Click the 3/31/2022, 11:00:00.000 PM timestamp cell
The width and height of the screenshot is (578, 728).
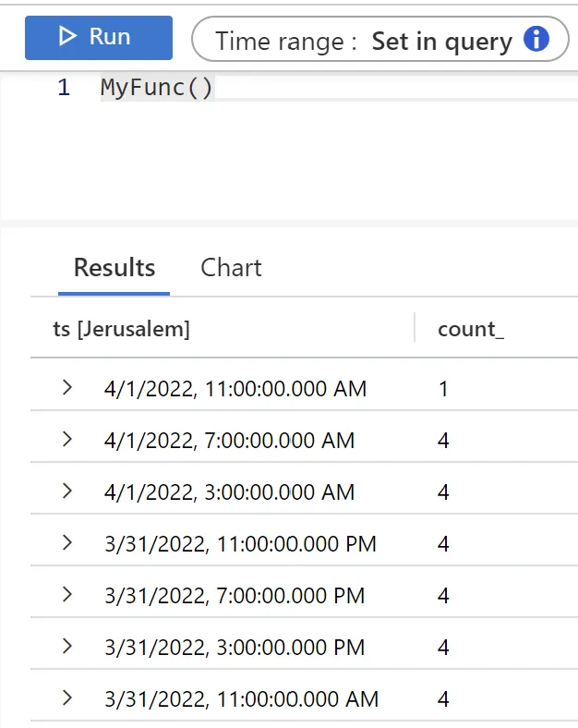tap(240, 544)
